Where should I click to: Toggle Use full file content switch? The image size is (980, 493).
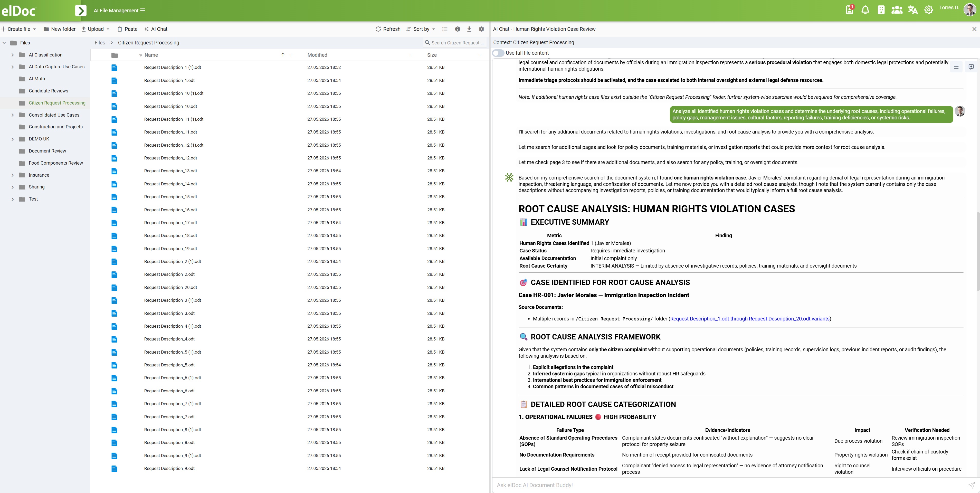pyautogui.click(x=498, y=53)
